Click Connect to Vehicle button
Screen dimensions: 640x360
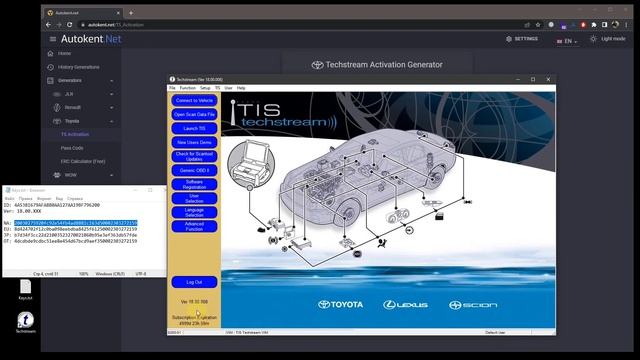(194, 100)
